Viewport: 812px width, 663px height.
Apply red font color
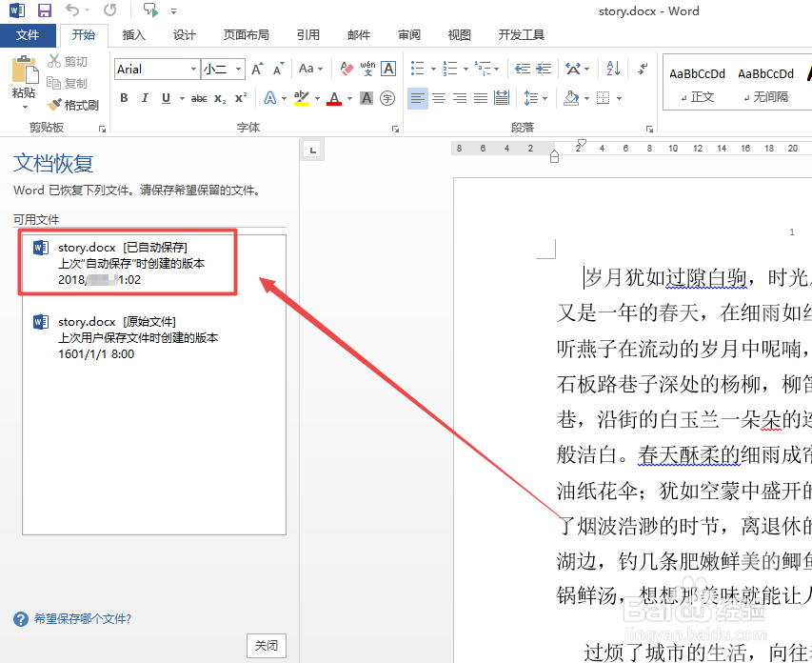(x=334, y=98)
